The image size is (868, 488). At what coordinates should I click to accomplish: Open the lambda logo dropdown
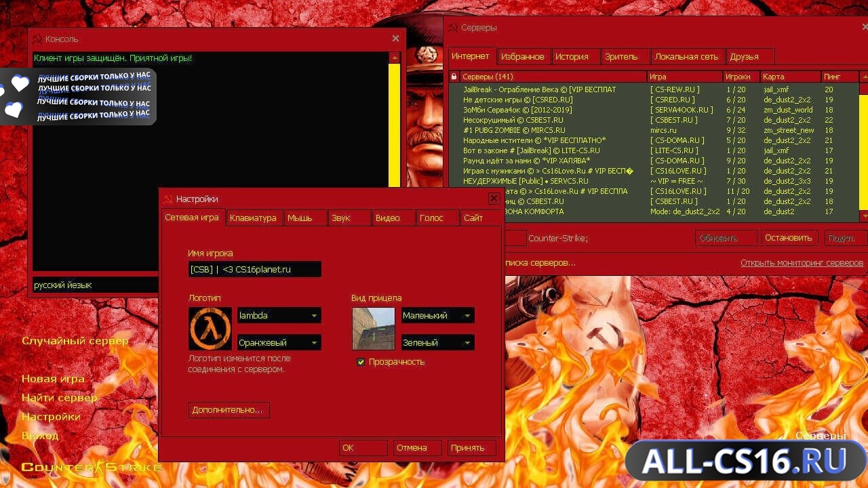(x=279, y=315)
